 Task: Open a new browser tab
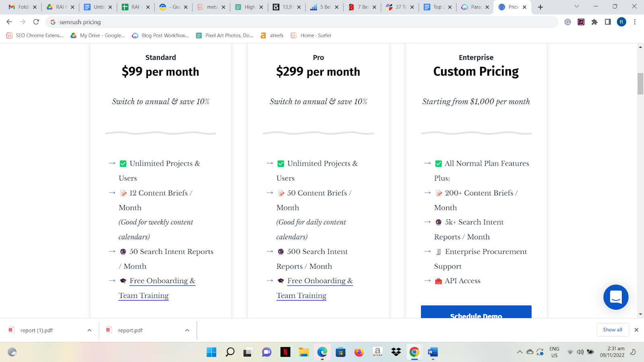pyautogui.click(x=541, y=7)
